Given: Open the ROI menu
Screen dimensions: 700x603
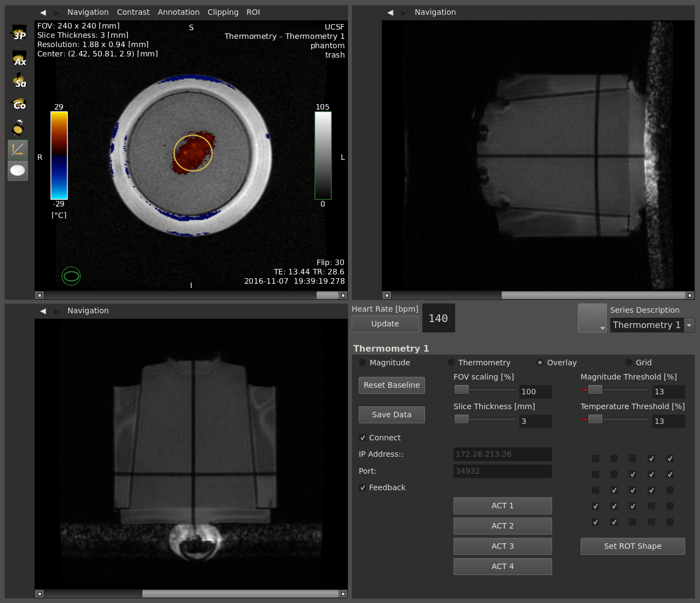Looking at the screenshot, I should 253,12.
